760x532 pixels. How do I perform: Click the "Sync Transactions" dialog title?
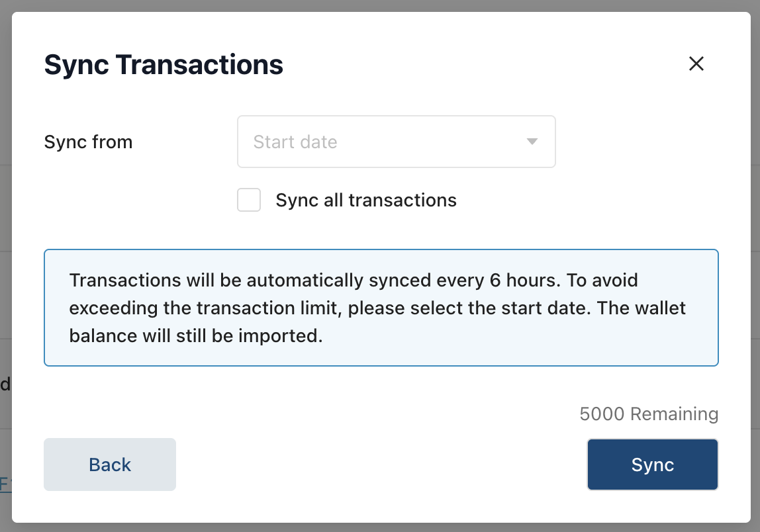(x=164, y=65)
